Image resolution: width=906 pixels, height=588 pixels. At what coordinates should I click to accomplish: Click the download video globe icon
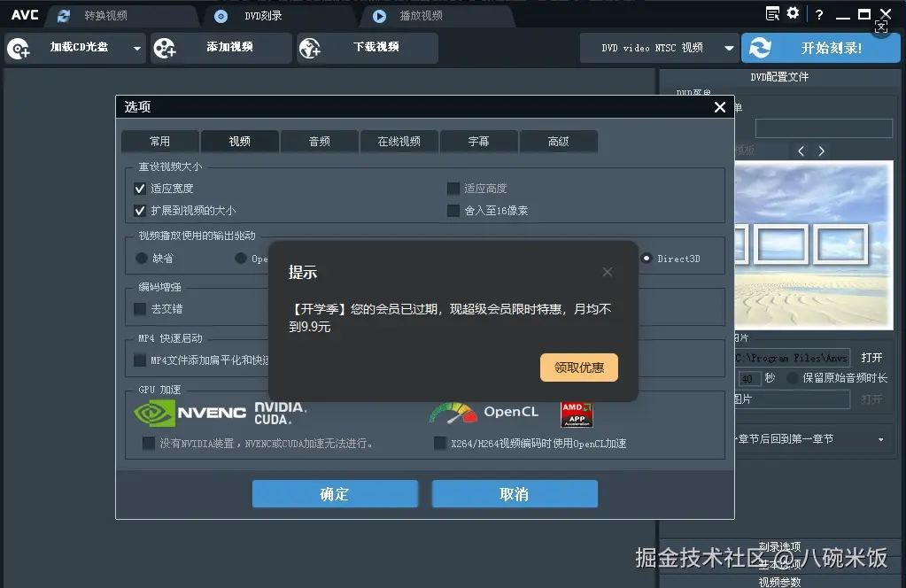click(310, 49)
